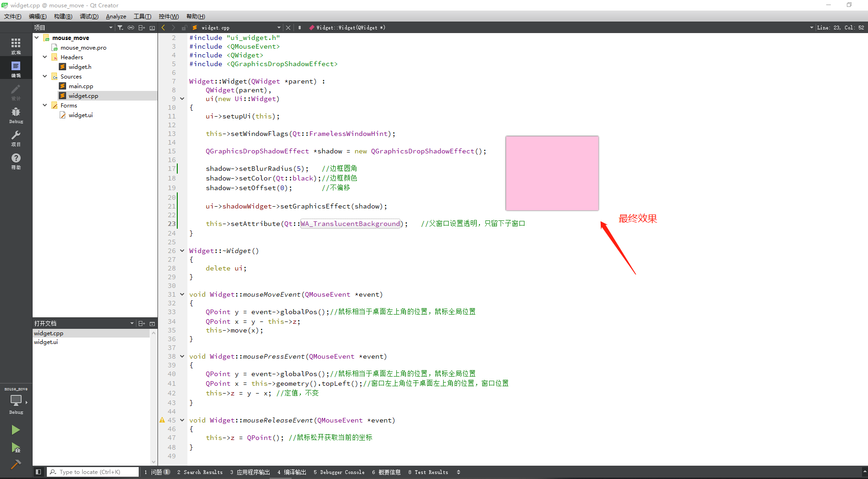The height and width of the screenshot is (479, 868).
Task: Click the filter icon above the project tree
Action: click(120, 27)
